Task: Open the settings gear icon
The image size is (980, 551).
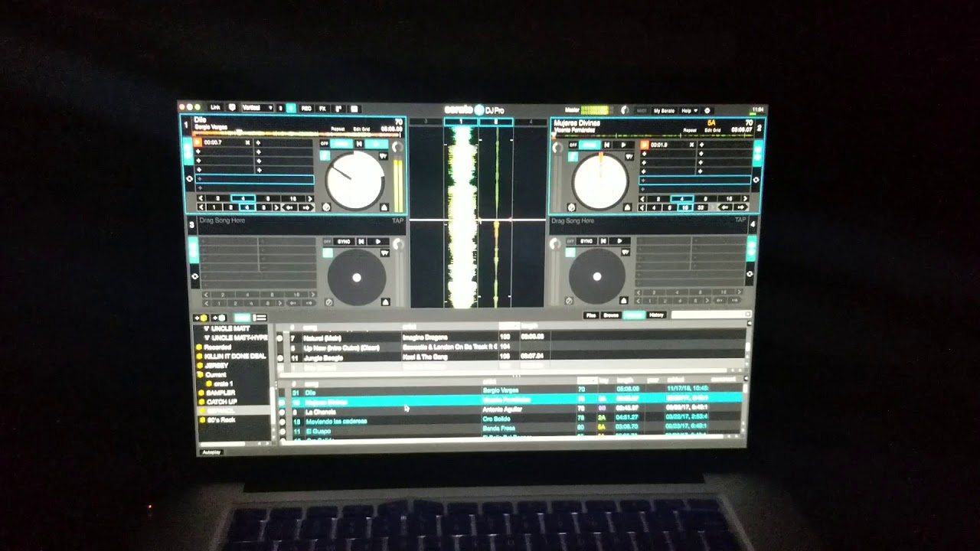Action: (707, 111)
